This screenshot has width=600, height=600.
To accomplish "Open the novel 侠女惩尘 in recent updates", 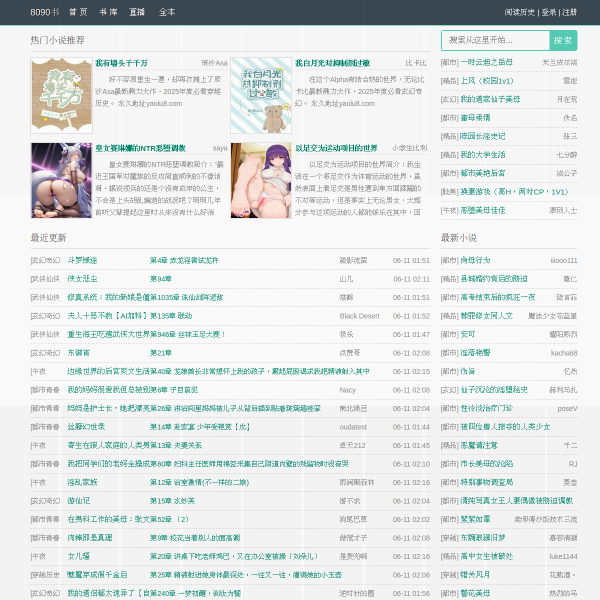I will (x=82, y=279).
